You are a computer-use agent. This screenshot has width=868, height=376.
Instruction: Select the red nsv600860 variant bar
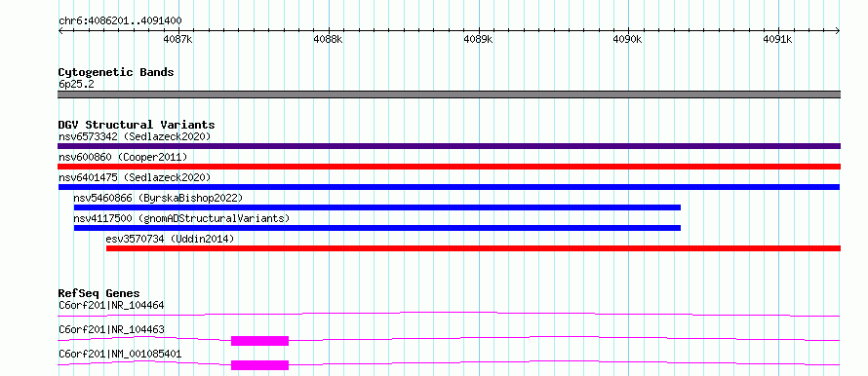tap(450, 167)
